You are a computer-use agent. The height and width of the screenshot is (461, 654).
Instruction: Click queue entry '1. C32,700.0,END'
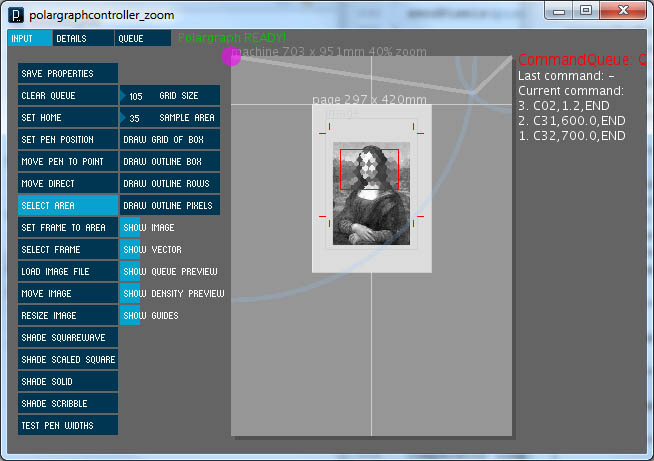click(572, 136)
